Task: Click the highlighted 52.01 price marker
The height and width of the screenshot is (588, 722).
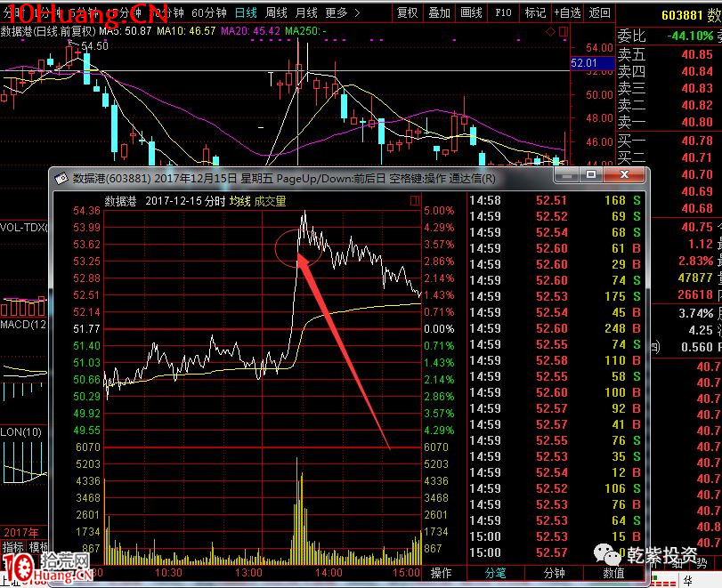Action: (x=592, y=63)
